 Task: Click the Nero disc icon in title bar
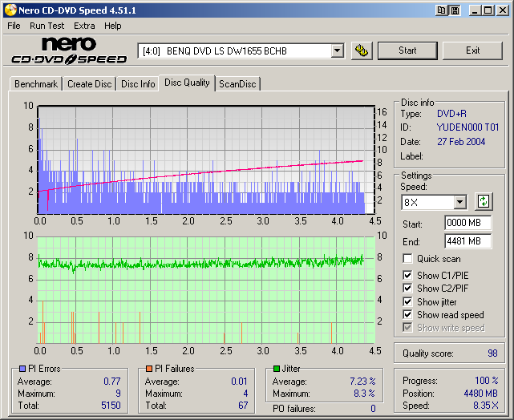[x=10, y=10]
